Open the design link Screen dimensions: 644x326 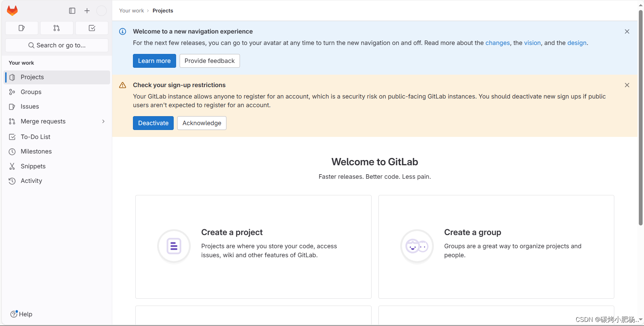click(577, 43)
